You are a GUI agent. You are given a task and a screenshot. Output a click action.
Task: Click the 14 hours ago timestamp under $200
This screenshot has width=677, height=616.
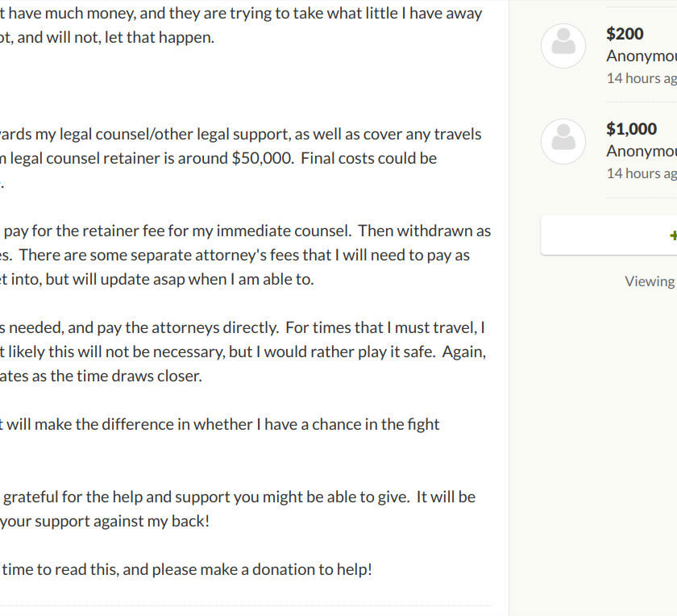click(x=642, y=78)
